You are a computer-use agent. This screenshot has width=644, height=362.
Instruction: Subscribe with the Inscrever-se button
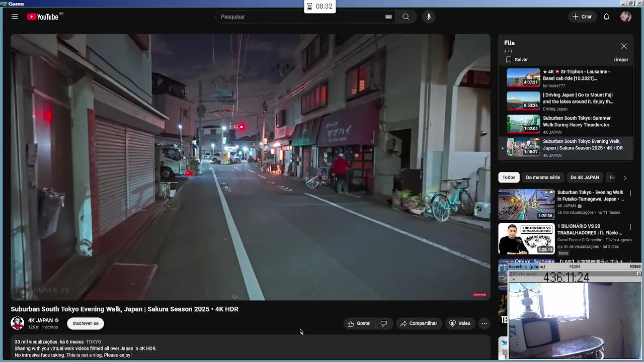(x=86, y=323)
